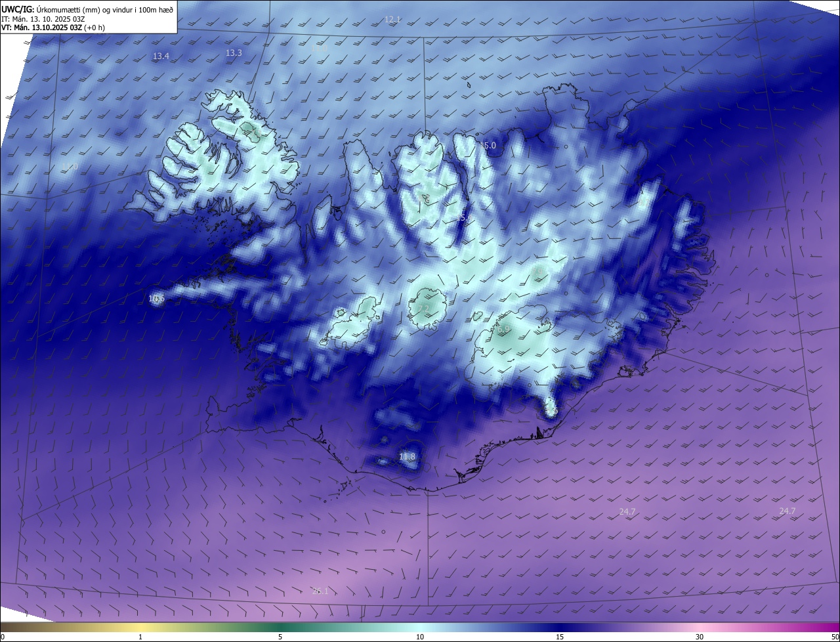This screenshot has width=840, height=642.
Task: Click the '10' tick on the color scale
Action: point(420,637)
